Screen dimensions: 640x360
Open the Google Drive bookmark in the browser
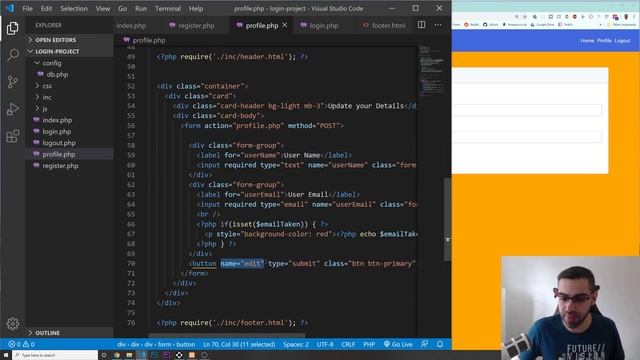click(542, 24)
